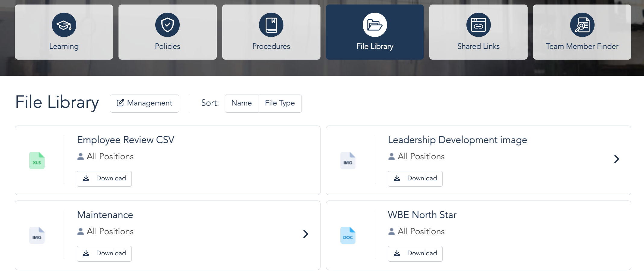Expand Leadership Development image with chevron
The height and width of the screenshot is (271, 644).
coord(617,159)
